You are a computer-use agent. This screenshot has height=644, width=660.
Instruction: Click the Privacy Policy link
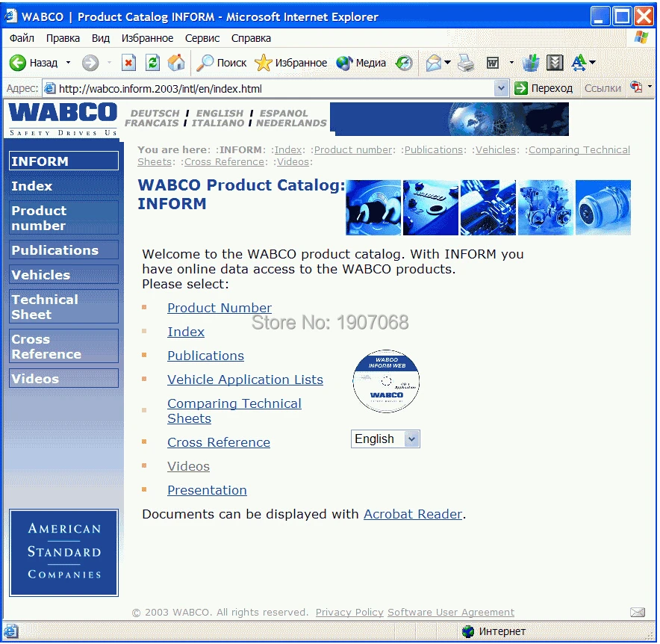(349, 612)
